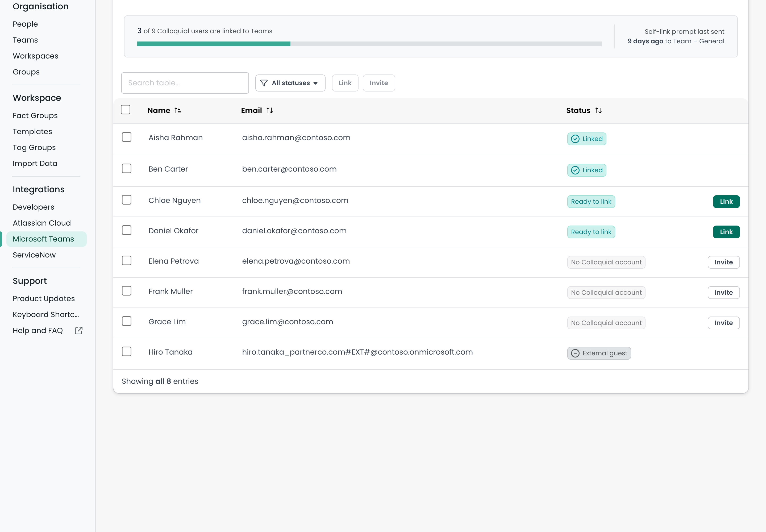766x532 pixels.
Task: Click email aisha.rahman@contoso.com
Action: [x=296, y=138]
